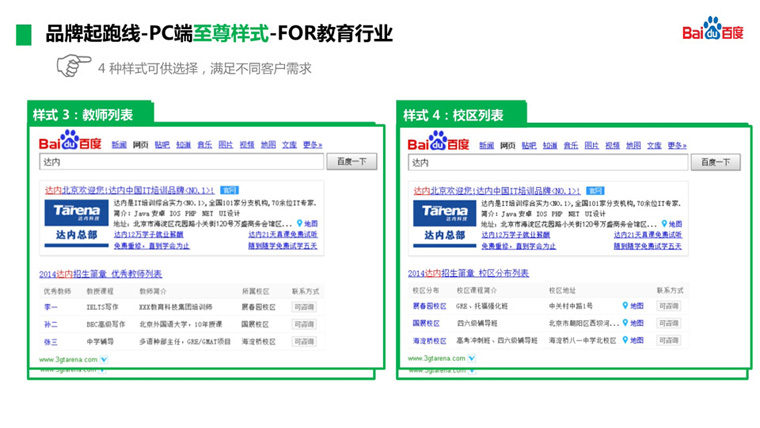Open 视频 tab in the teacher list panel
This screenshot has width=760, height=428.
tap(247, 144)
